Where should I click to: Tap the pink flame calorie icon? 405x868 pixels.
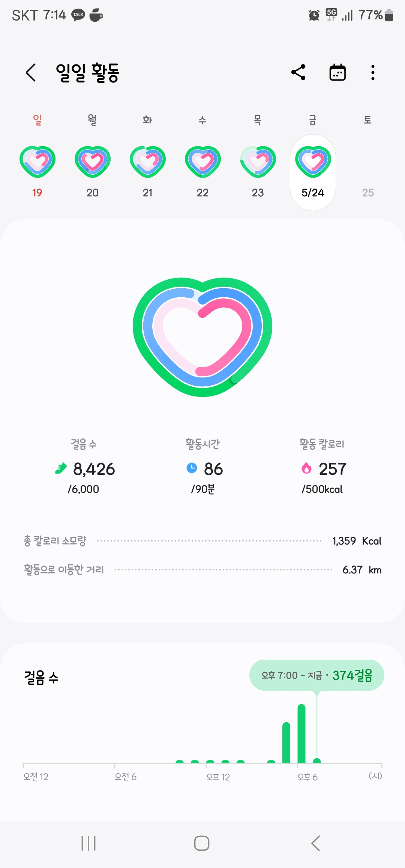pyautogui.click(x=307, y=468)
